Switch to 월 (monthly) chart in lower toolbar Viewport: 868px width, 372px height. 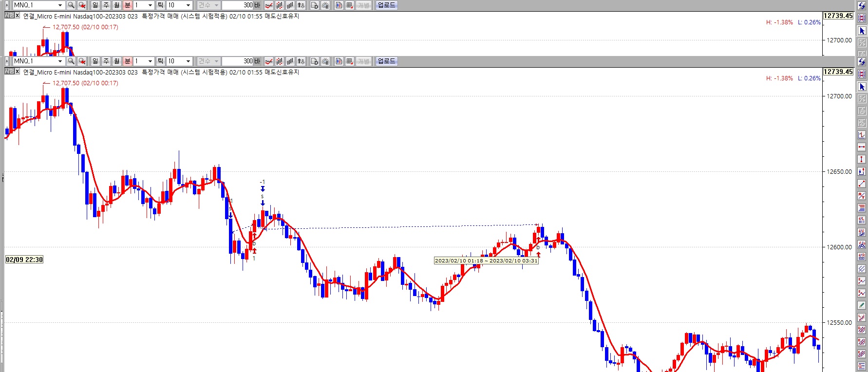coord(117,61)
